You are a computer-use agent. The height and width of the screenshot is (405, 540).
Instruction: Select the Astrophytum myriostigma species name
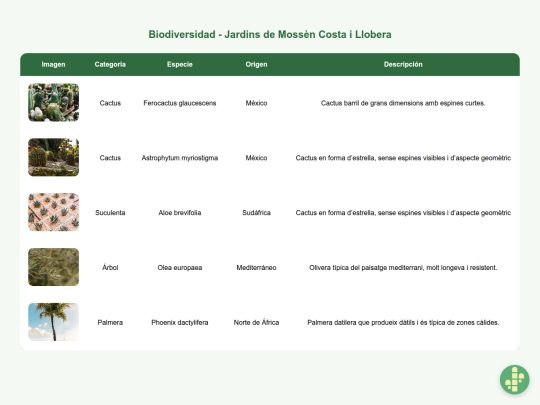pyautogui.click(x=180, y=158)
